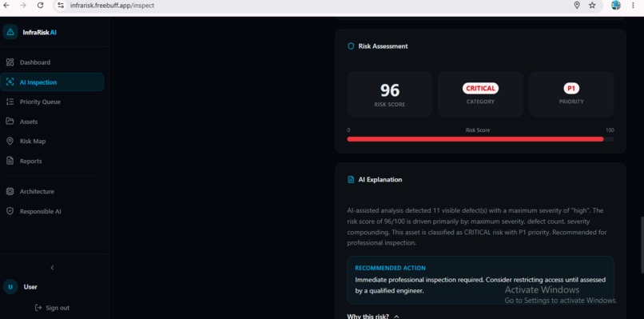Click the Reports document icon
Screen dimensions: 644x319
click(x=10, y=161)
